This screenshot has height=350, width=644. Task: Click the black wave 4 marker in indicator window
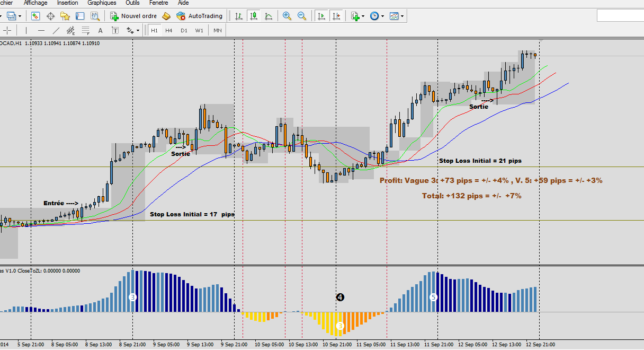[340, 297]
